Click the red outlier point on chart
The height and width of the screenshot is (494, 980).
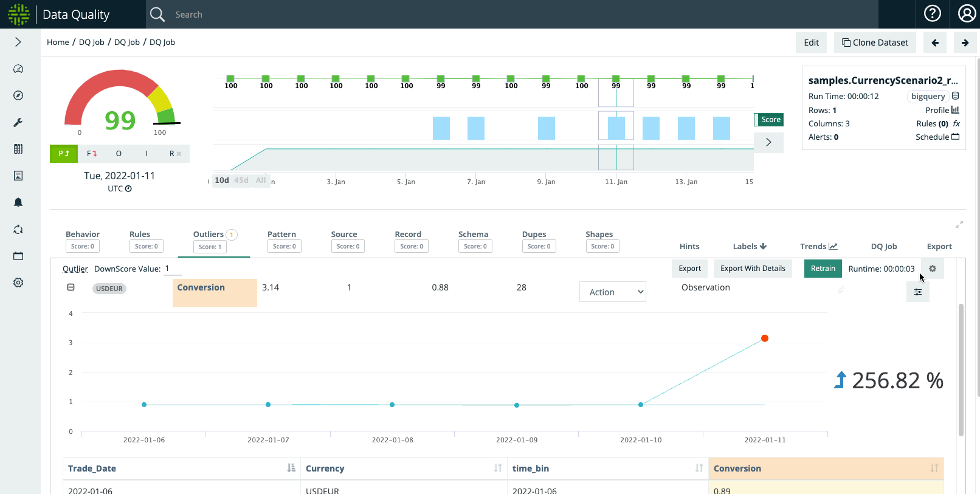click(765, 338)
